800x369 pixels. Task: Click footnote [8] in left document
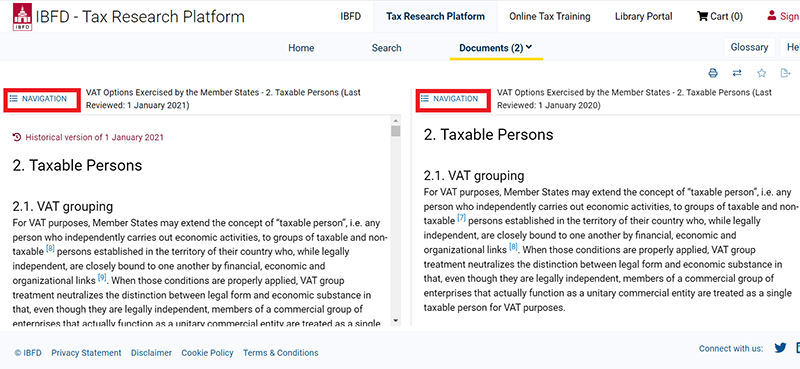click(50, 249)
